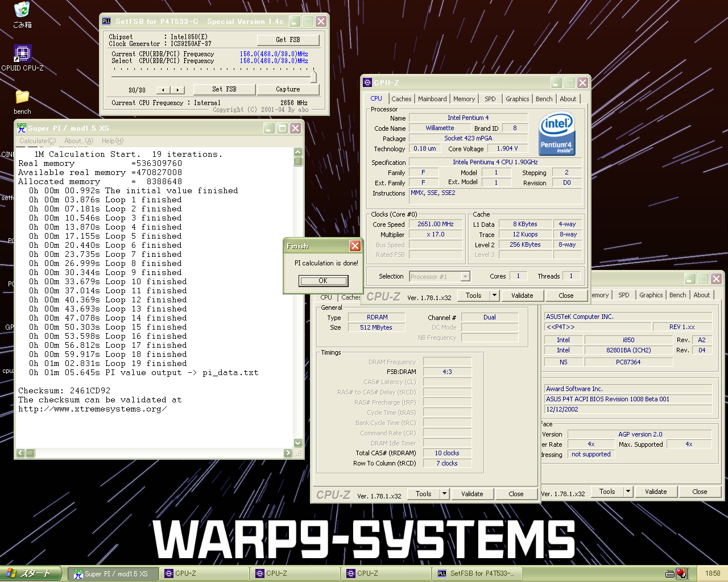Switch to Super PI taskbar button

[113, 573]
